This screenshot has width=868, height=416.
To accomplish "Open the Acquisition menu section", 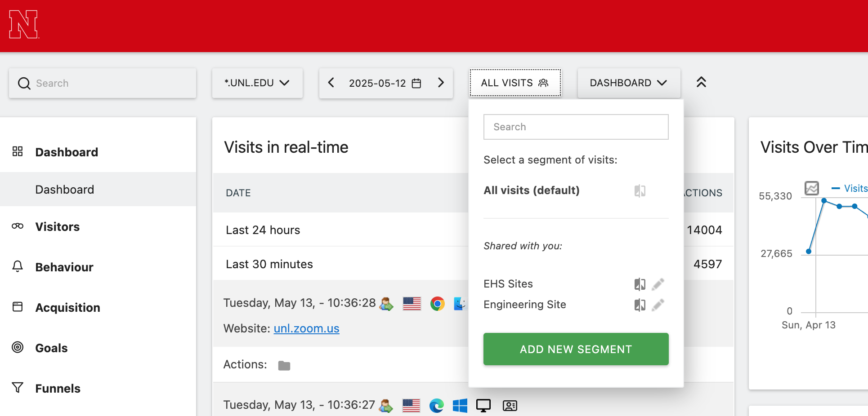I will tap(68, 308).
